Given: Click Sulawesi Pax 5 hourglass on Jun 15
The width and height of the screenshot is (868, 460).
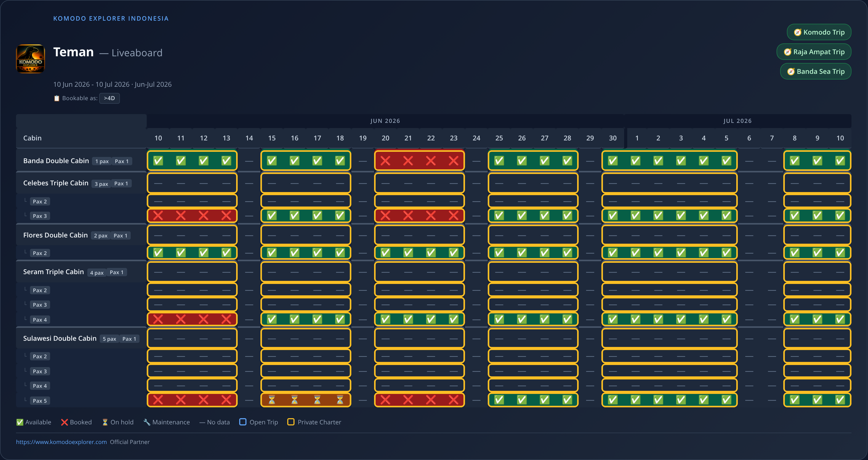Looking at the screenshot, I should point(272,400).
